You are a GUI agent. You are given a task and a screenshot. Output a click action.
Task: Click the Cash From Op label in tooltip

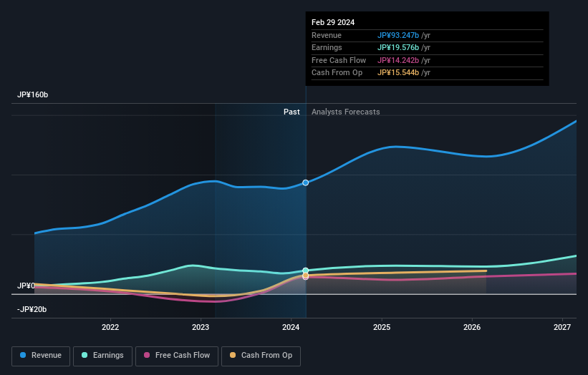point(337,73)
